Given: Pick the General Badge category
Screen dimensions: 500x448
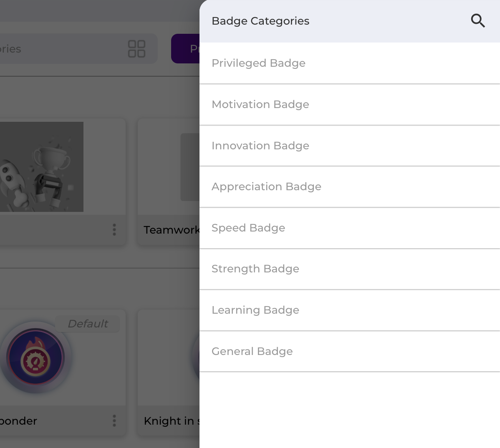Looking at the screenshot, I should pos(252,351).
